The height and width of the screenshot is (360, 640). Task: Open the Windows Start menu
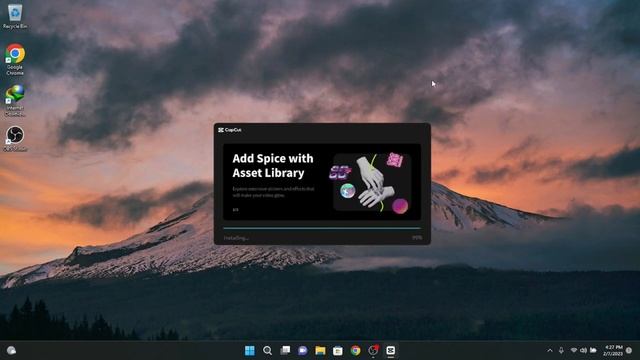tap(249, 350)
